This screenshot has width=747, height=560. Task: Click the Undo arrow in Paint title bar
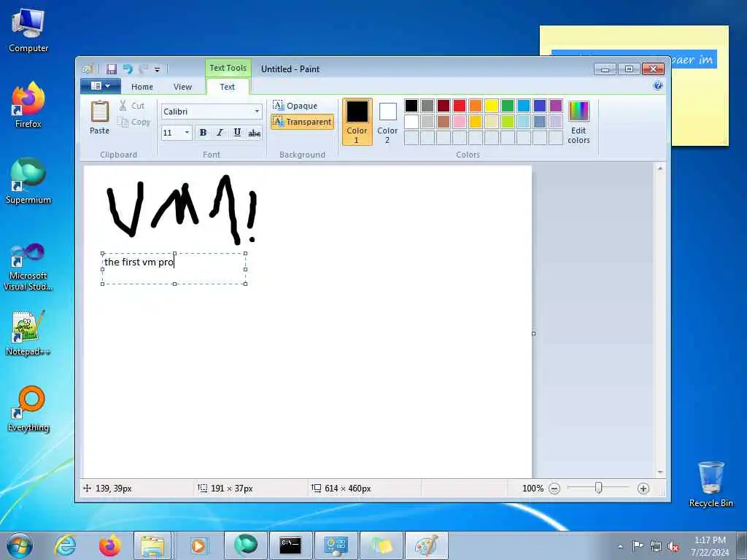[x=127, y=69]
